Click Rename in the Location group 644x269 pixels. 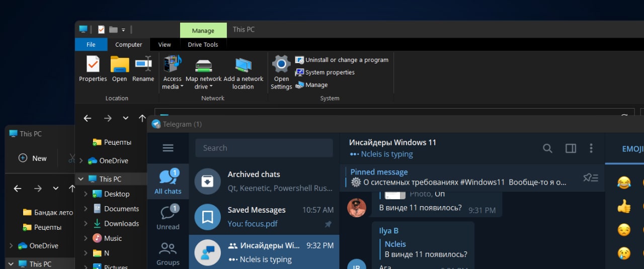[143, 69]
